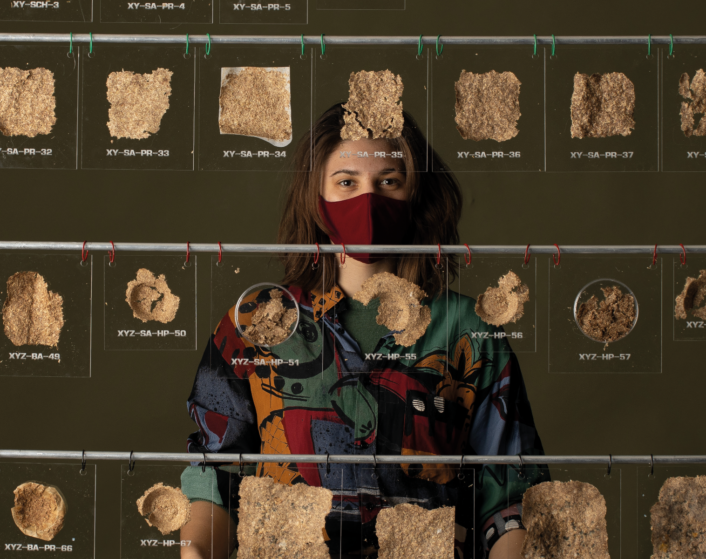Select the XY-SA-PR-35 sample
This screenshot has height=559, width=706.
click(372, 104)
